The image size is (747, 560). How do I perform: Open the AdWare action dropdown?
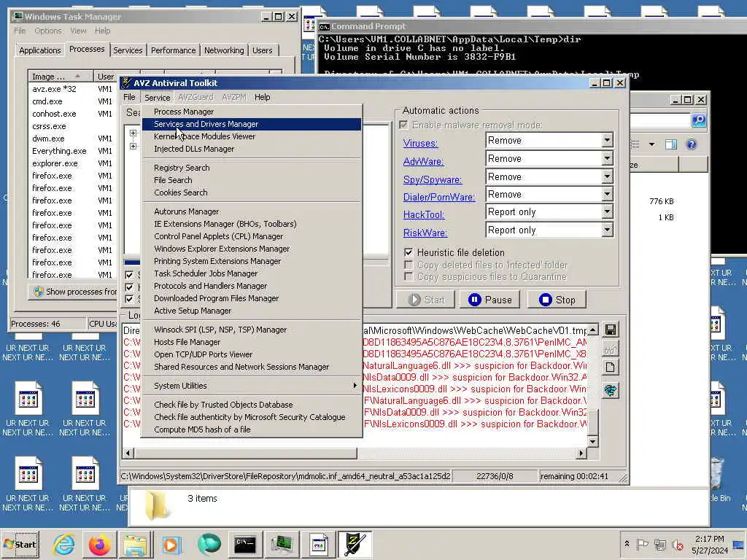[607, 158]
